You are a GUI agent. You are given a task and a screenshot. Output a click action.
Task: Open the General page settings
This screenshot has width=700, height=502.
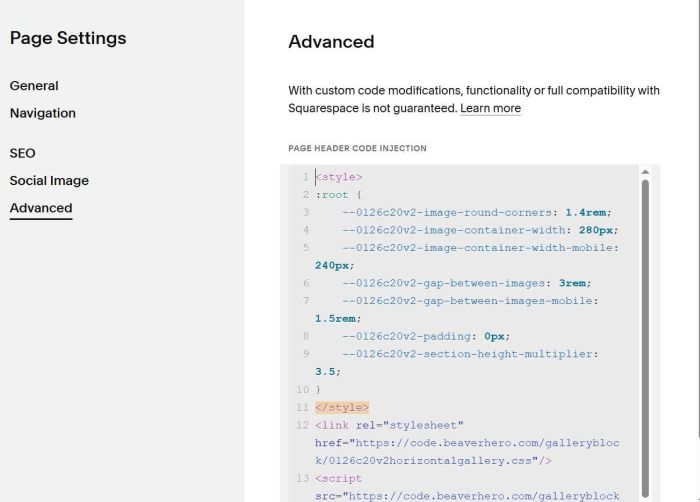(x=34, y=86)
